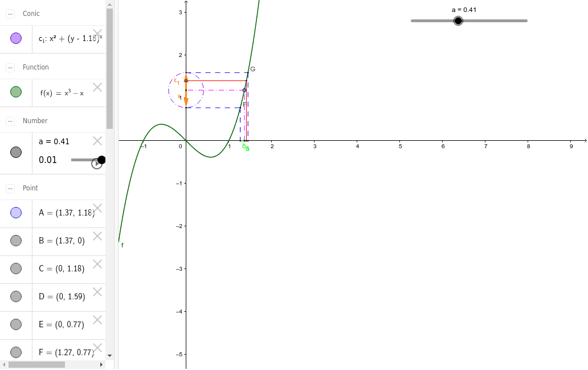Click the vertical scrollbar thumb in algebra panel
588x370 pixels.
(109, 68)
